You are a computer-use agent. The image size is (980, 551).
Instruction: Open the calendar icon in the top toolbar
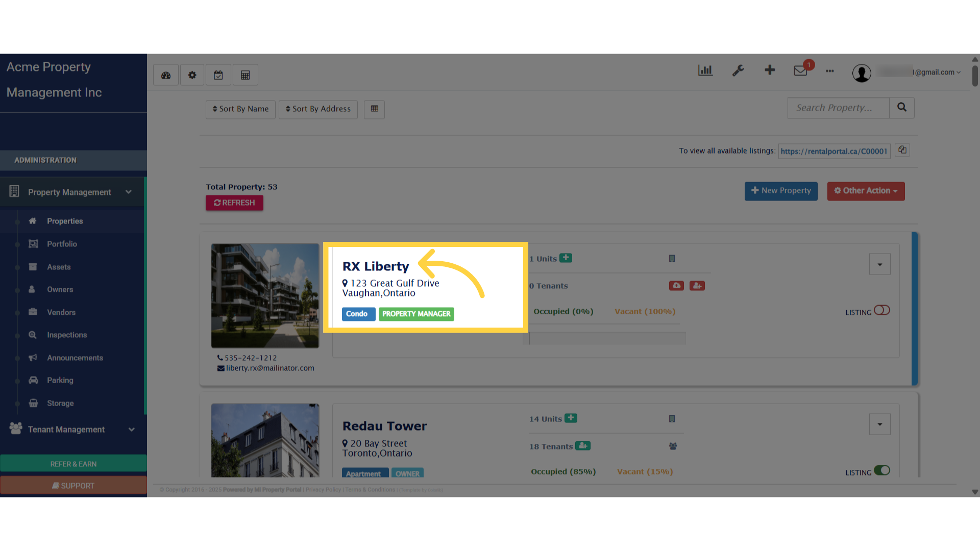(218, 74)
